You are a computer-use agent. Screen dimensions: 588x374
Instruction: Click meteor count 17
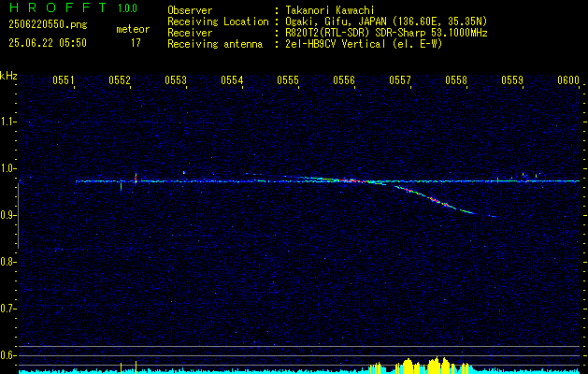(x=136, y=43)
